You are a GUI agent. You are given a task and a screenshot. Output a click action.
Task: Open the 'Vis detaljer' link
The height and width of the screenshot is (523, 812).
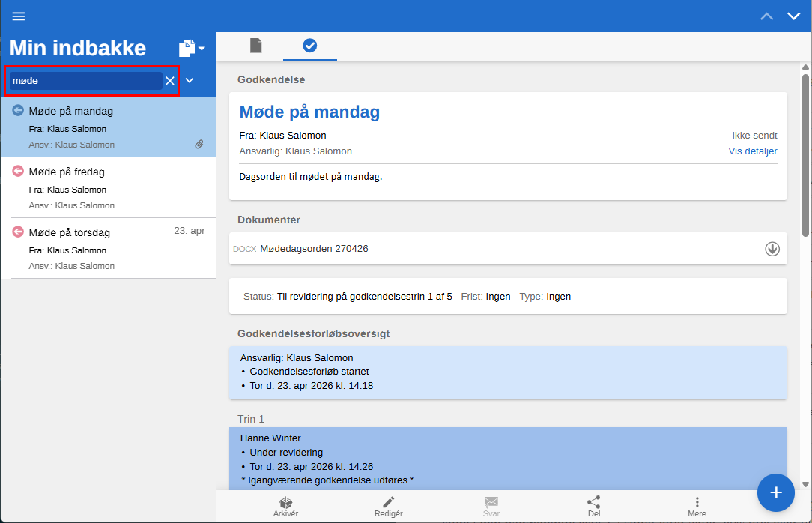pyautogui.click(x=752, y=151)
